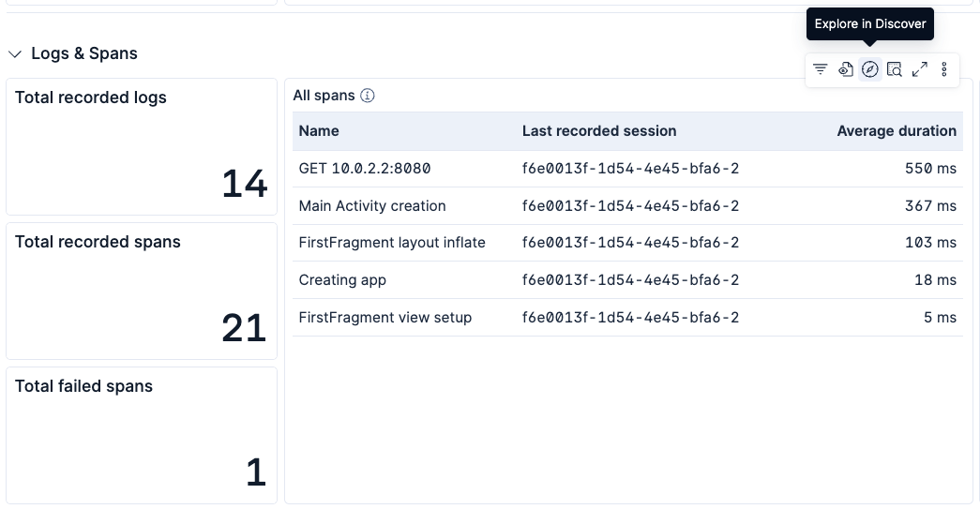
Task: Open the document with eye icon
Action: [x=845, y=69]
